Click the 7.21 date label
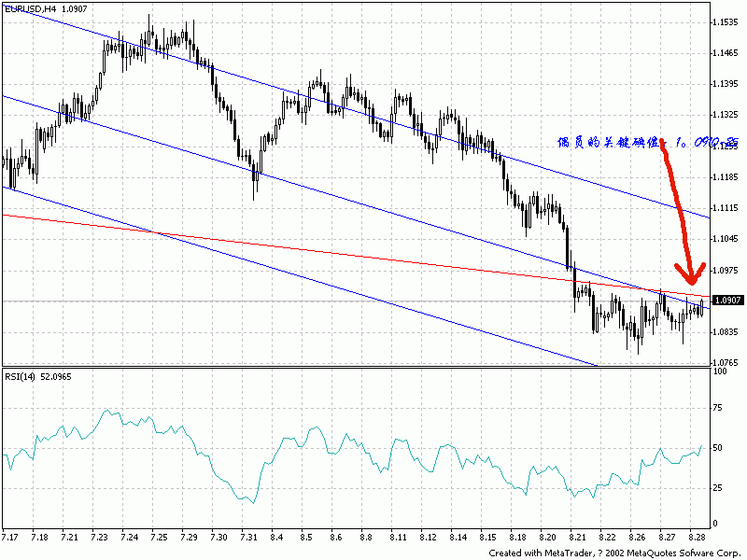 [x=69, y=538]
